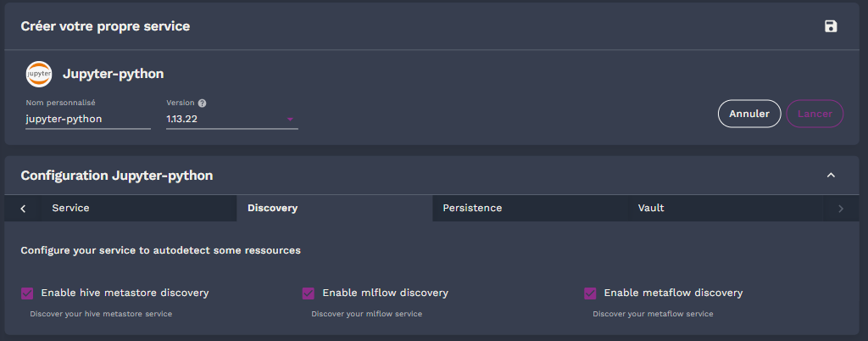Image resolution: width=868 pixels, height=341 pixels.
Task: Click the Jupyter-python service title
Action: (x=114, y=74)
